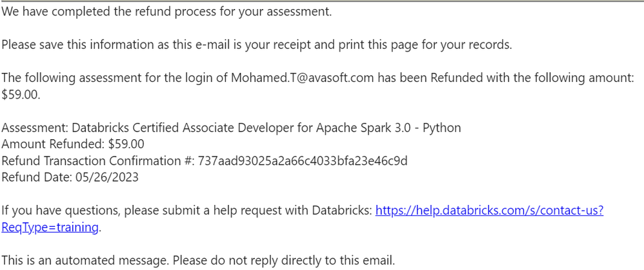644x270 pixels.
Task: Click the "If you have questions" text
Action: (x=61, y=211)
